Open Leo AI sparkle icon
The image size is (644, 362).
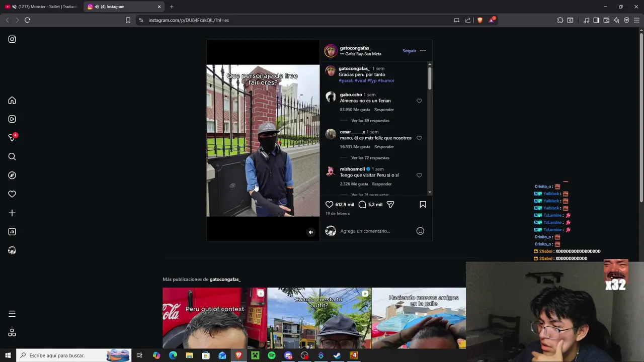tap(616, 20)
